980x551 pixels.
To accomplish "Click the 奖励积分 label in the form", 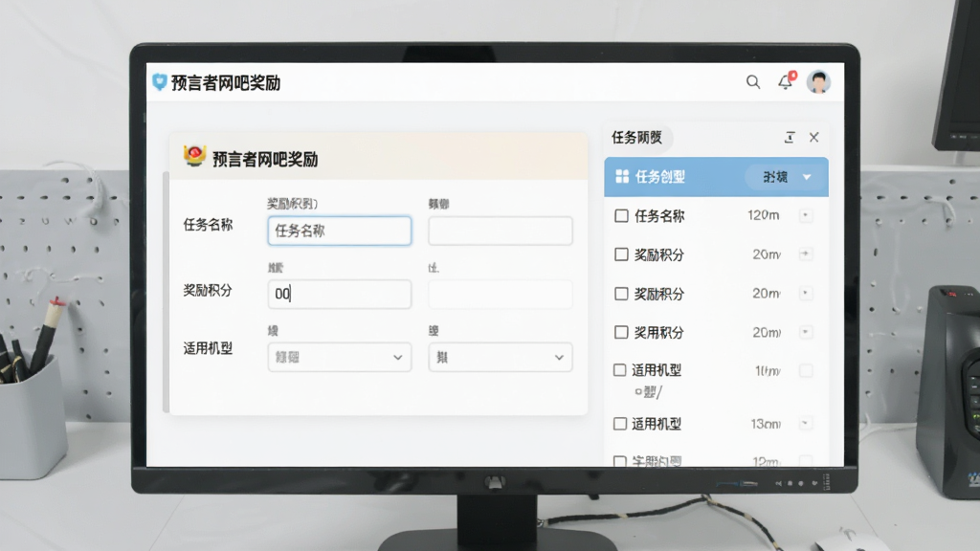I will point(208,291).
